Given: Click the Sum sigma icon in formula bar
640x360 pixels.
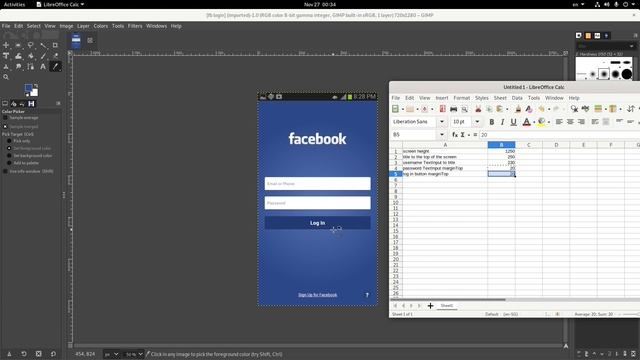Looking at the screenshot, I should [x=462, y=135].
